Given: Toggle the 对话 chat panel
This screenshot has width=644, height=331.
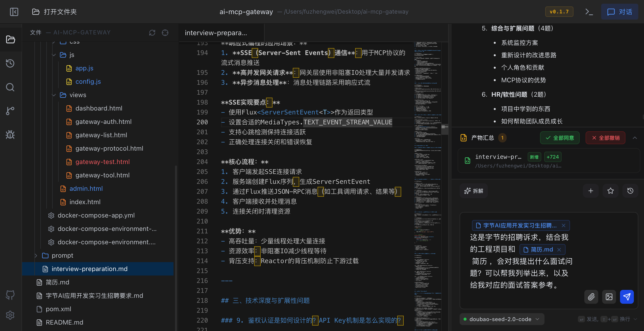Looking at the screenshot, I should pos(619,12).
